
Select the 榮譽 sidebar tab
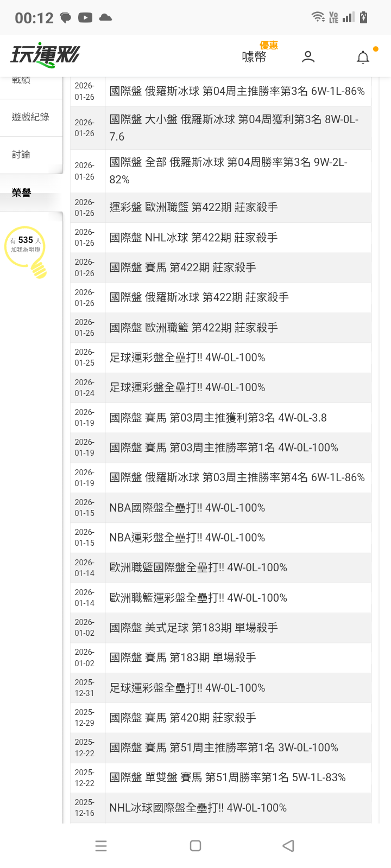[21, 193]
